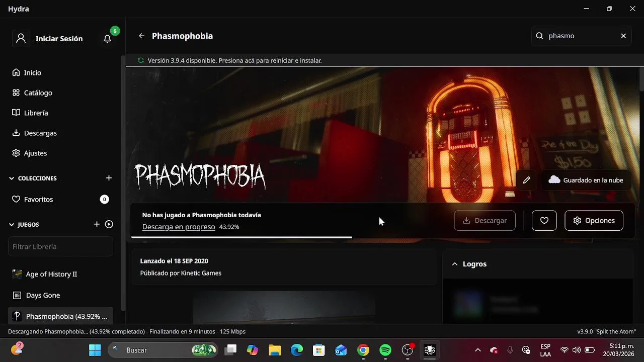Viewport: 644px width, 362px height.
Task: Click the play icon beside JUEGOS
Action: pos(109,224)
